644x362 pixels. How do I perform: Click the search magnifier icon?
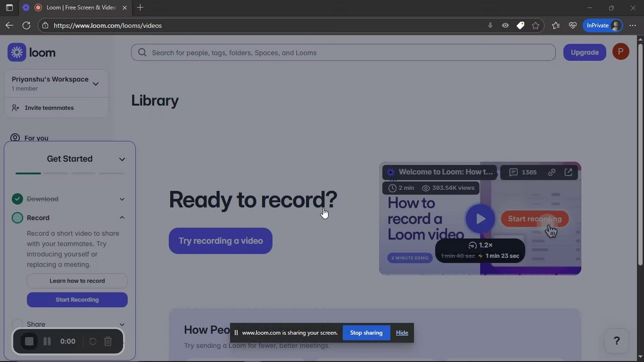pyautogui.click(x=142, y=52)
